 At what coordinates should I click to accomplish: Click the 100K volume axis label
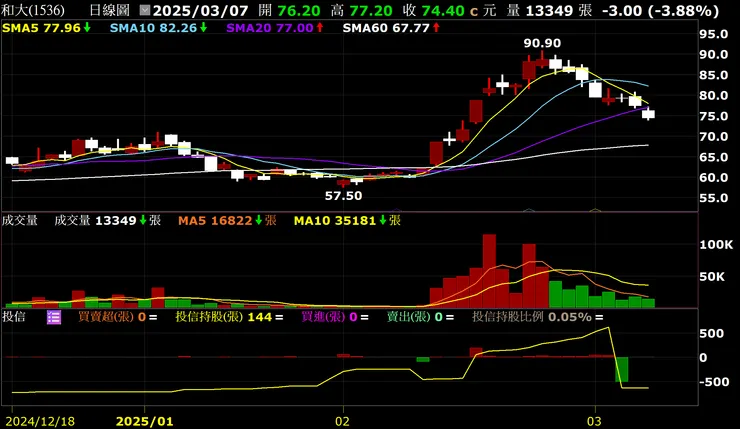pos(716,244)
